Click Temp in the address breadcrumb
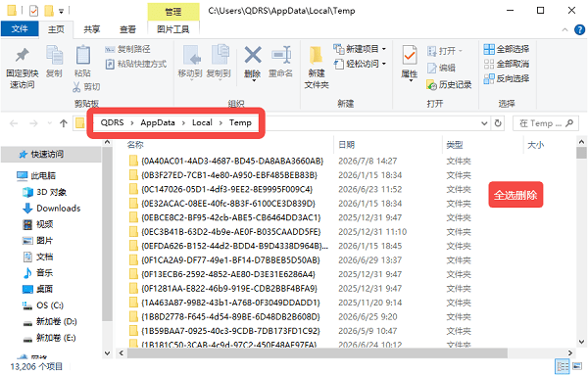This screenshot has height=375, width=588. (240, 122)
